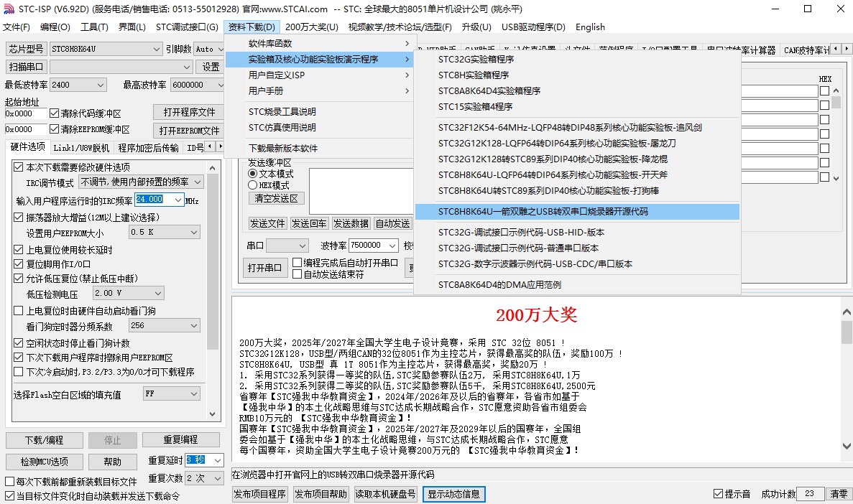The width and height of the screenshot is (853, 504).
Task: Choose STC32G实验箱程序 from submenu
Action: pos(577,60)
